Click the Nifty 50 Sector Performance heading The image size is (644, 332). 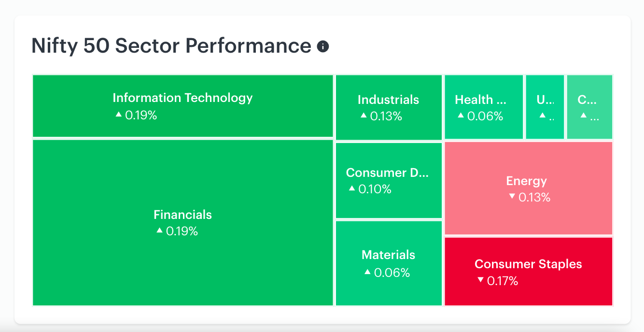[171, 46]
